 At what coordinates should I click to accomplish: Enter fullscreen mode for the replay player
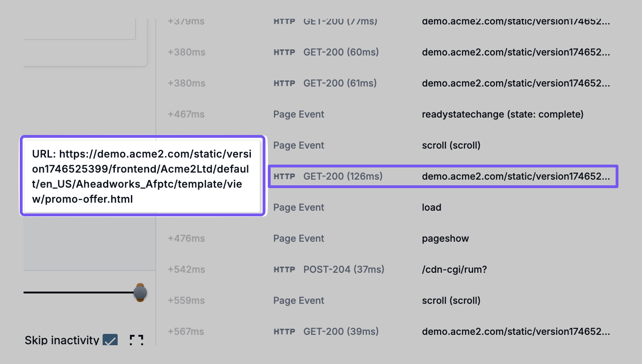click(136, 340)
